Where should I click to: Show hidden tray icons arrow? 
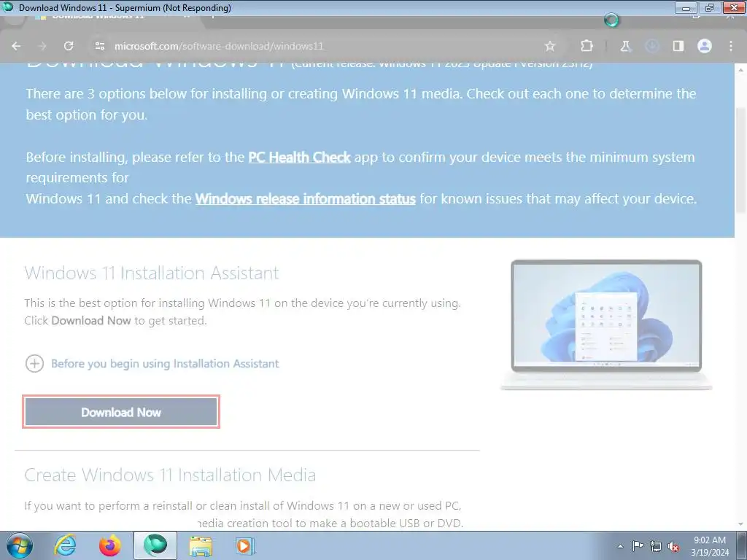(x=620, y=546)
